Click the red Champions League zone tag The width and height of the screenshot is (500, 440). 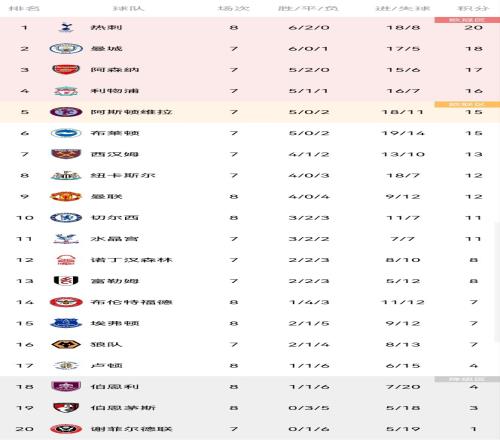(x=467, y=20)
